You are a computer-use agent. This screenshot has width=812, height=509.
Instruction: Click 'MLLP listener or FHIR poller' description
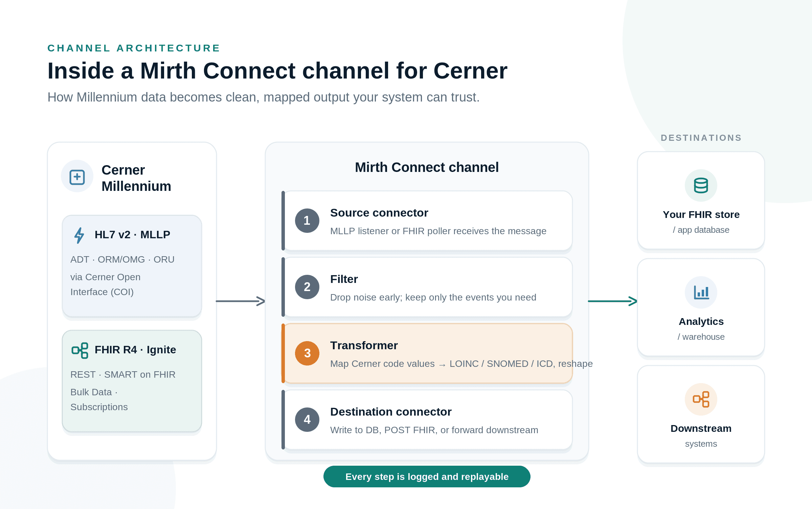tap(438, 231)
